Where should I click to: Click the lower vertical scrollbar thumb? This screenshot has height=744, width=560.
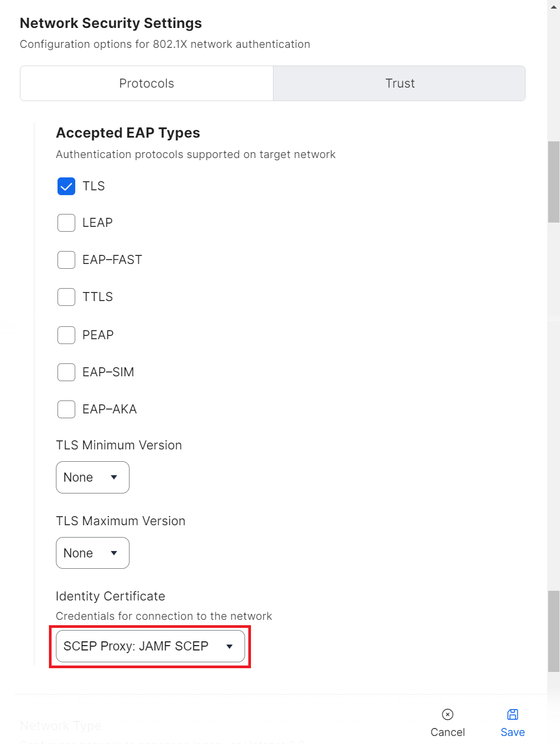[554, 631]
